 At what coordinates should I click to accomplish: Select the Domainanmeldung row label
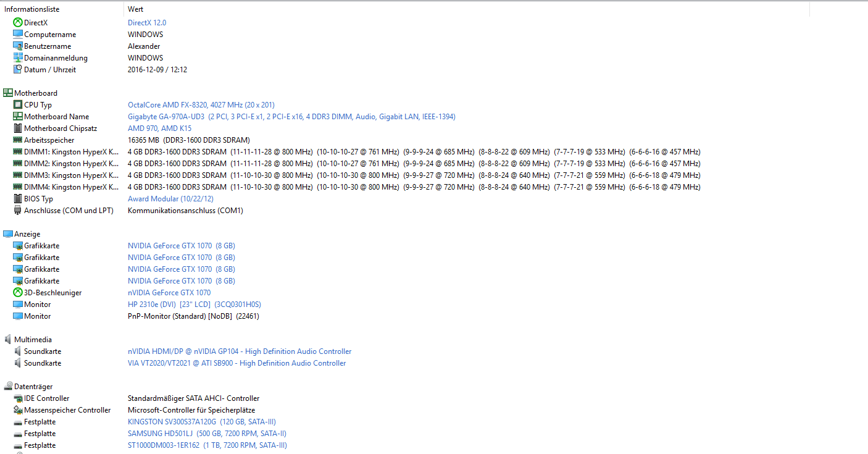click(x=56, y=58)
